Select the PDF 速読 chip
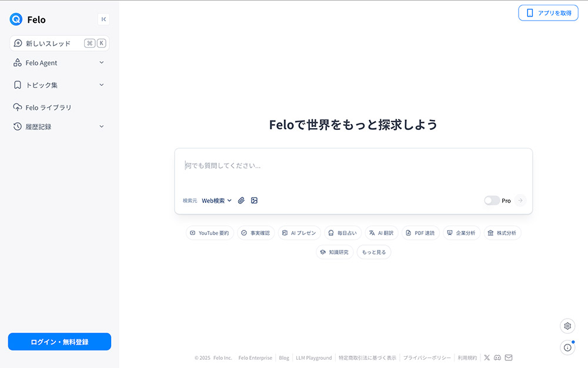The height and width of the screenshot is (368, 588). pos(420,233)
